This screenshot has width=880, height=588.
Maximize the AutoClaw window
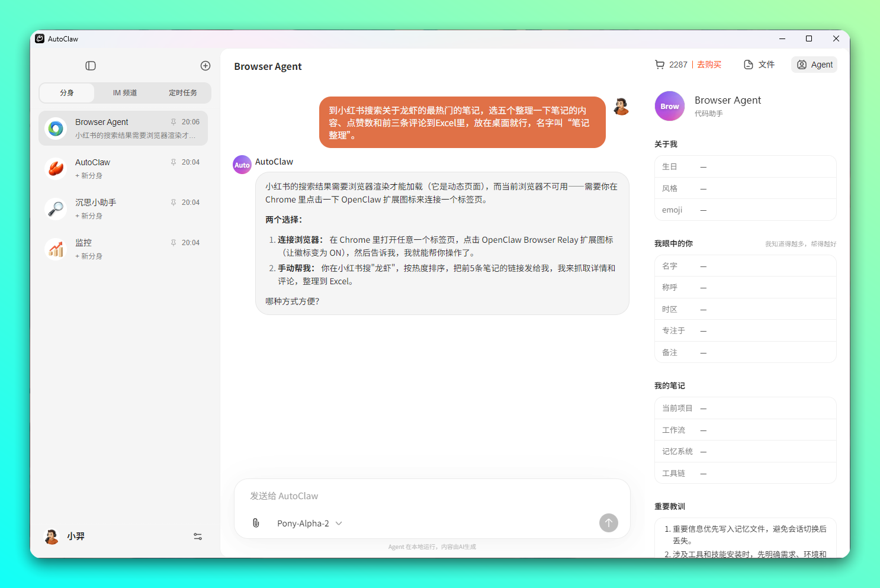pos(809,39)
